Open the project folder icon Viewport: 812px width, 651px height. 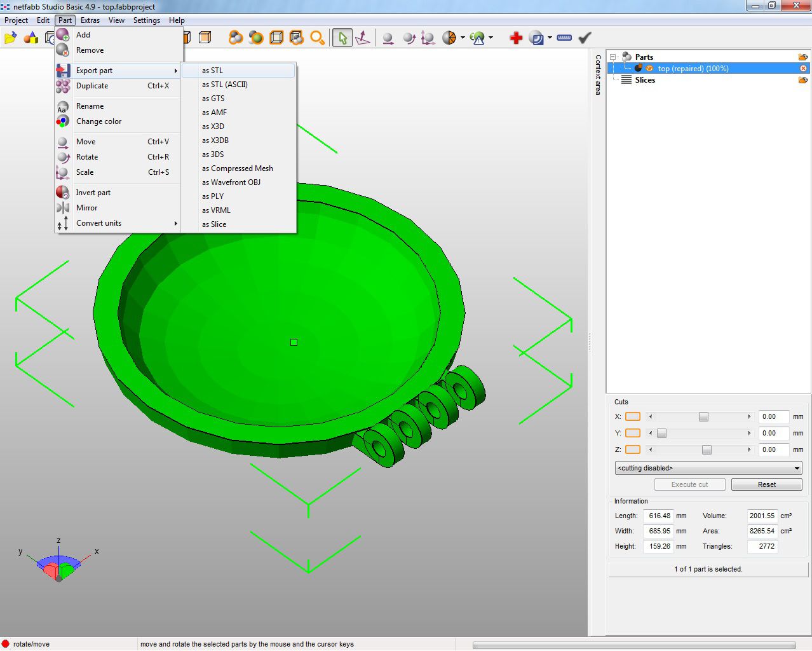pyautogui.click(x=10, y=38)
